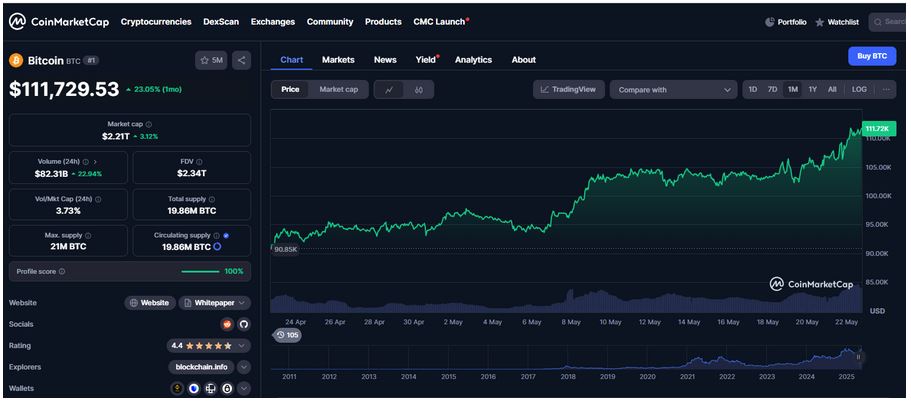The height and width of the screenshot is (402, 911).
Task: Open the Portfolio page
Action: tap(786, 22)
